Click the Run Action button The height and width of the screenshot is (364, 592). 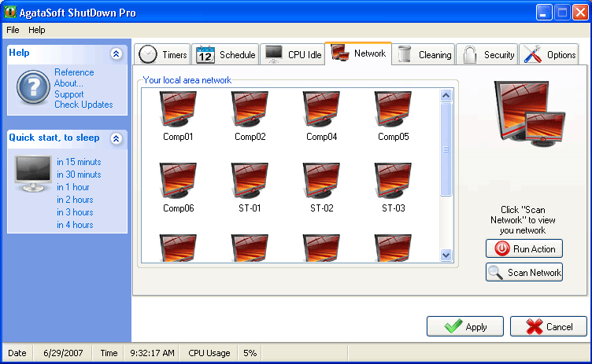click(524, 249)
